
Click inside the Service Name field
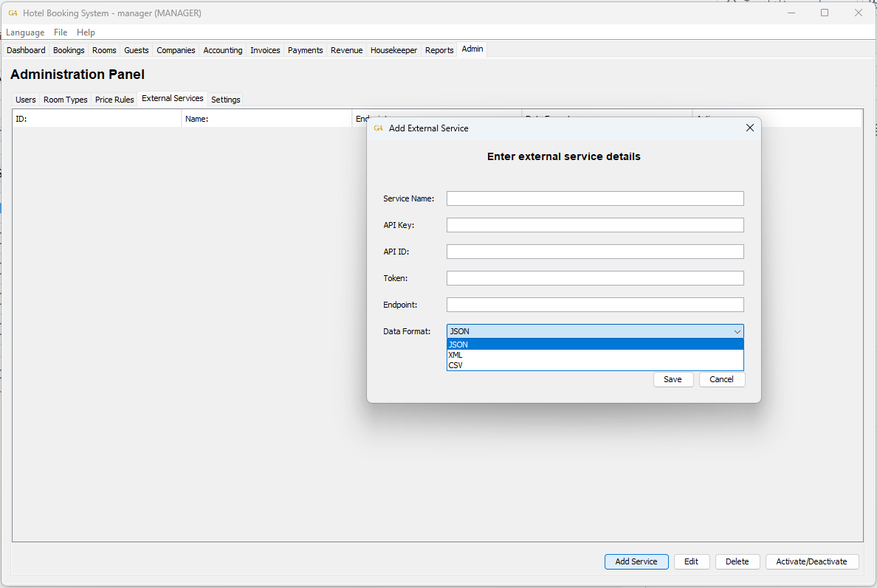coord(594,198)
